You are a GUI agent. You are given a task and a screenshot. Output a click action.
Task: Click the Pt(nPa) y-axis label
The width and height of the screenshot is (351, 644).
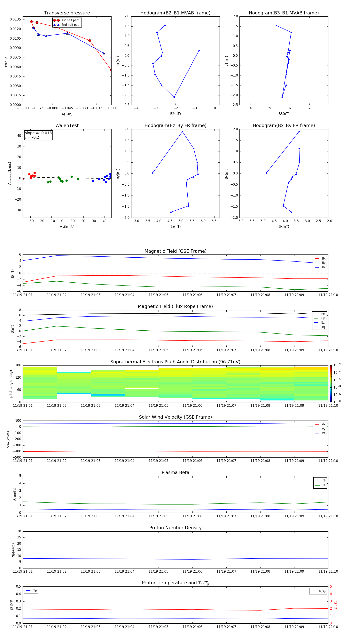(x=6, y=61)
